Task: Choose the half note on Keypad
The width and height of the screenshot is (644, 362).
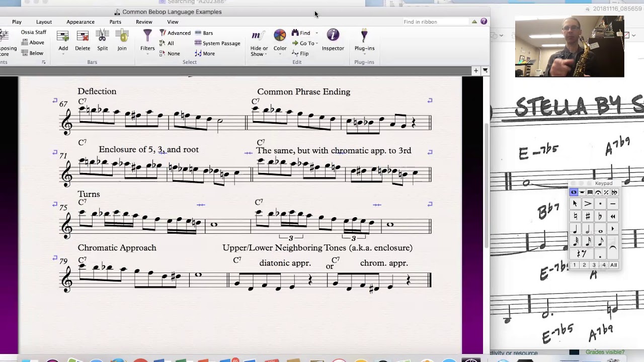Action: coord(588,229)
